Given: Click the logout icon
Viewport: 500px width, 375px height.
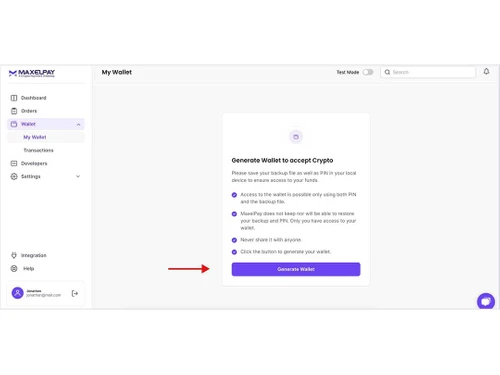Looking at the screenshot, I should point(75,293).
